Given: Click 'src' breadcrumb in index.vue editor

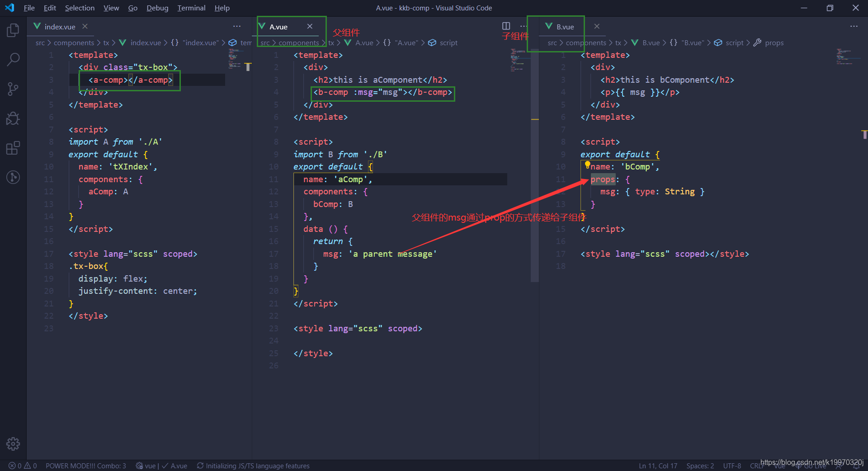Looking at the screenshot, I should (40, 42).
